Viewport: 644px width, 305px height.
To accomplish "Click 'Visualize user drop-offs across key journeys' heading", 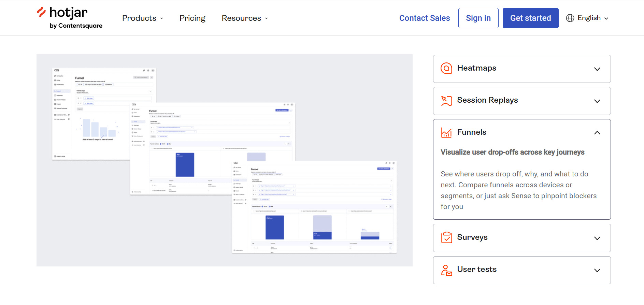I will pos(512,152).
